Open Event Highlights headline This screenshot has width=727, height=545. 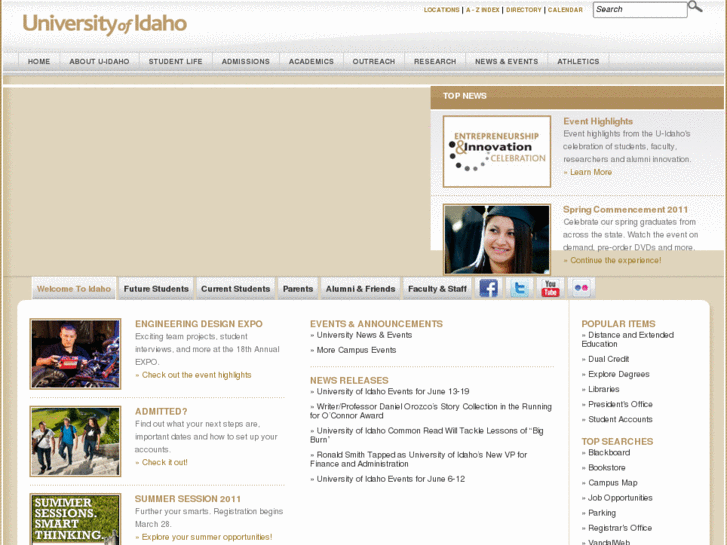pos(598,121)
